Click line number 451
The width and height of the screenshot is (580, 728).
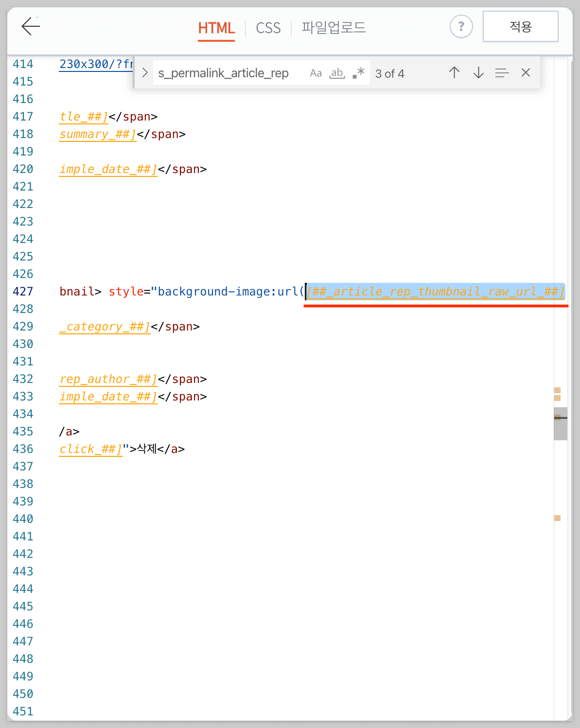(23, 711)
